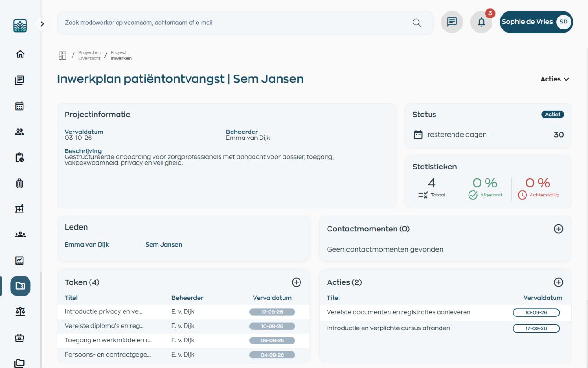Open the calendar icon in sidebar

click(x=20, y=106)
